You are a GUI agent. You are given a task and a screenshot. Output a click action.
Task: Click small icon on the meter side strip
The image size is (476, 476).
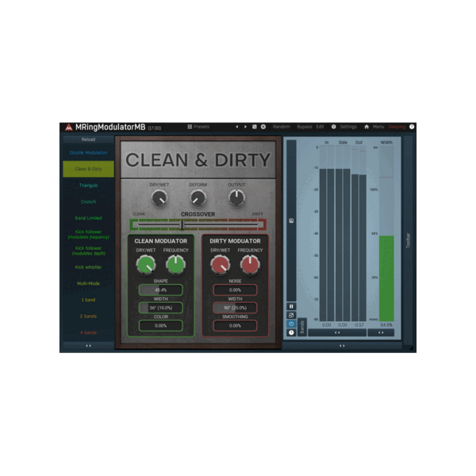coord(291,221)
